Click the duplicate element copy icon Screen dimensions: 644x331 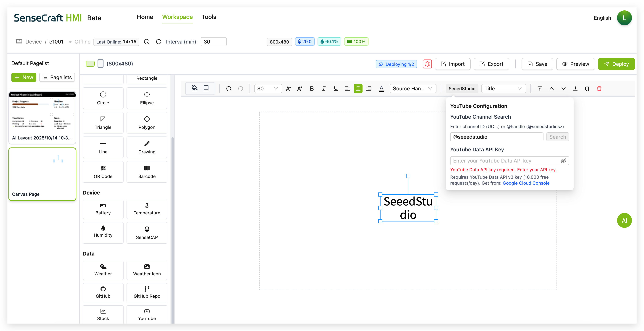(587, 89)
